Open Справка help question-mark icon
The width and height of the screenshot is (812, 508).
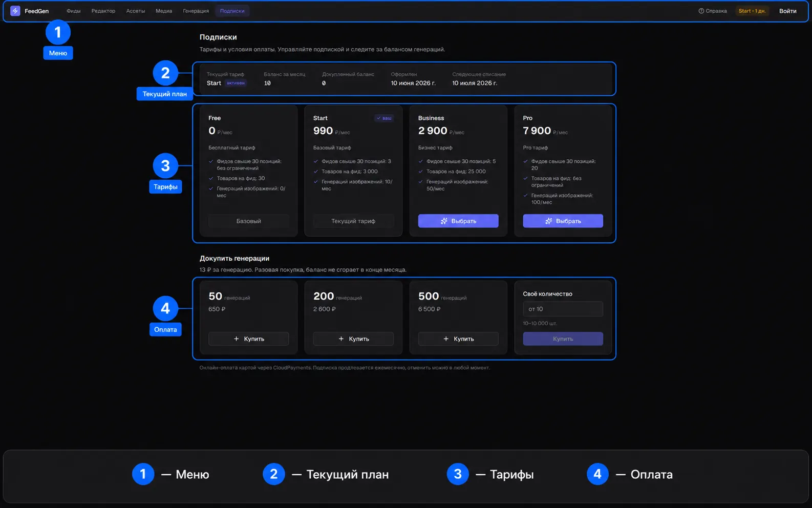(x=701, y=11)
